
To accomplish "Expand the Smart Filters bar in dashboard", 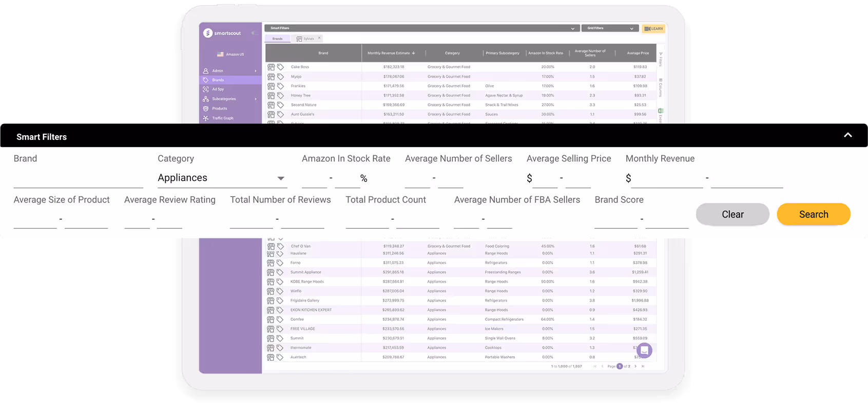I will pyautogui.click(x=421, y=28).
